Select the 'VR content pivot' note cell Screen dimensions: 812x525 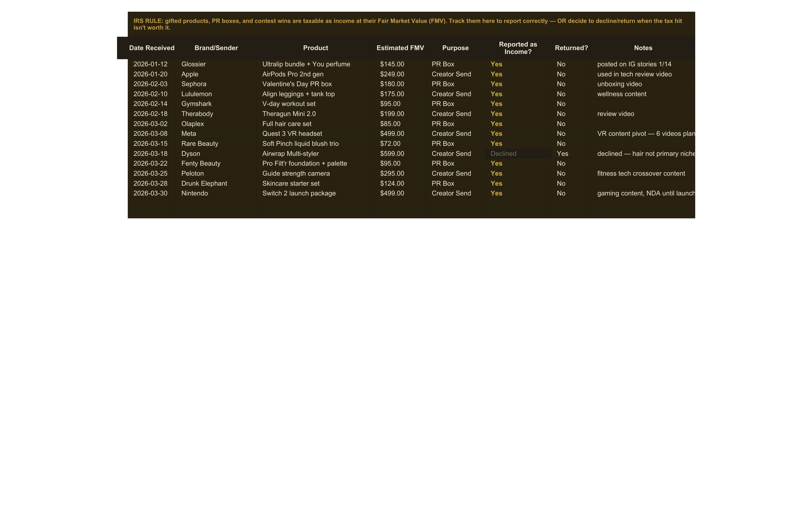(x=643, y=134)
